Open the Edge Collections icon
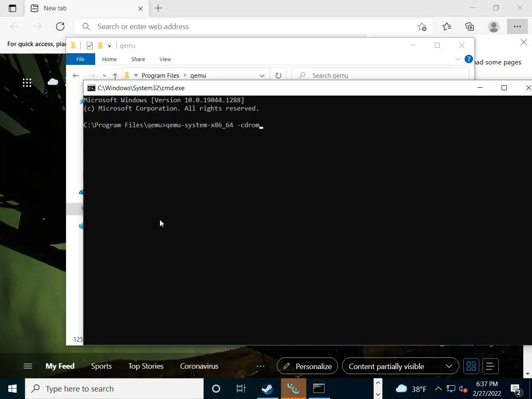The image size is (532, 399). [x=470, y=27]
